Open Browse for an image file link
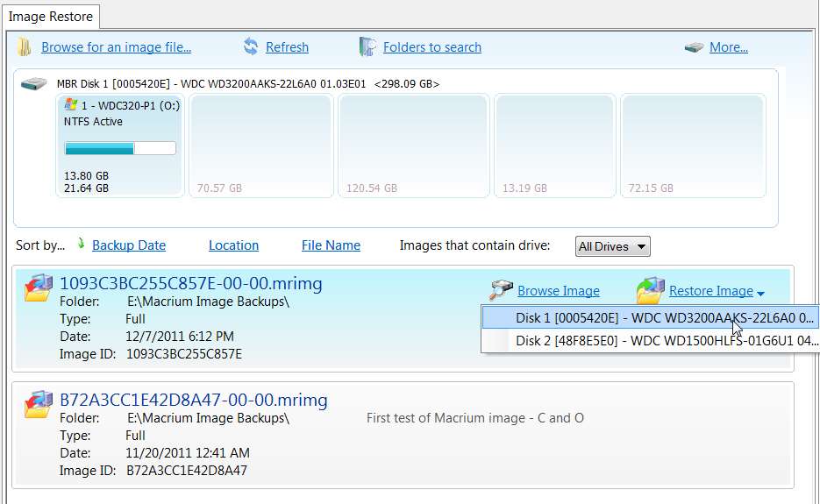This screenshot has height=504, width=820. (x=116, y=47)
